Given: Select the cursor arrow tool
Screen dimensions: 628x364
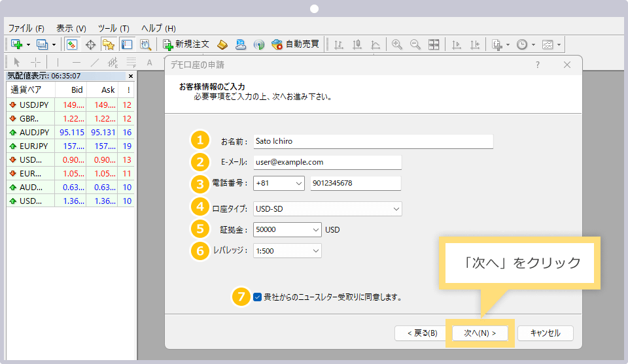Looking at the screenshot, I should click(17, 62).
